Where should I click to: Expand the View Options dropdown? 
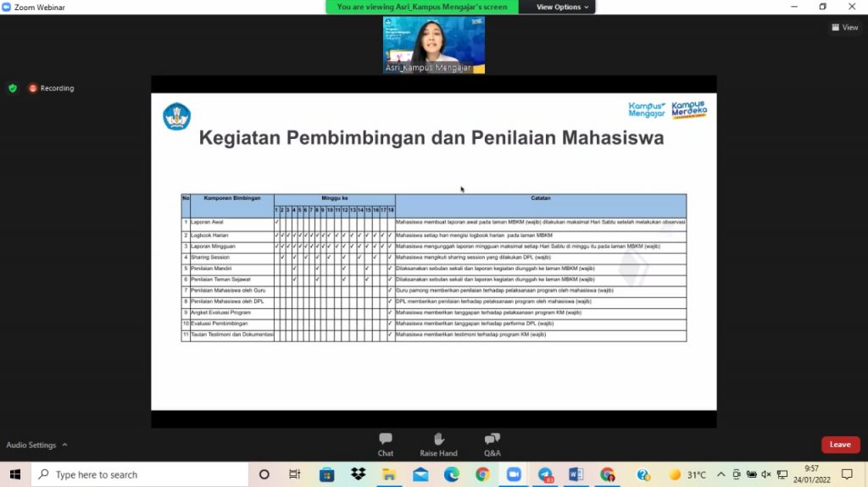pyautogui.click(x=562, y=7)
